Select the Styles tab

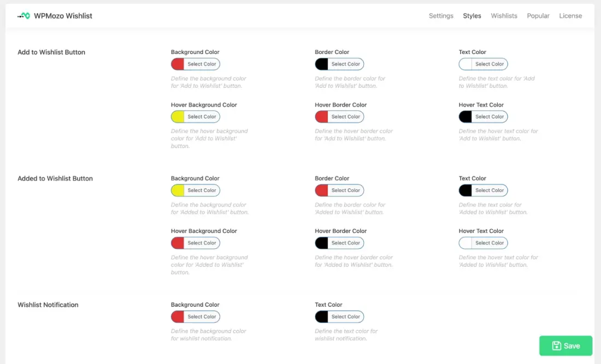[472, 16]
